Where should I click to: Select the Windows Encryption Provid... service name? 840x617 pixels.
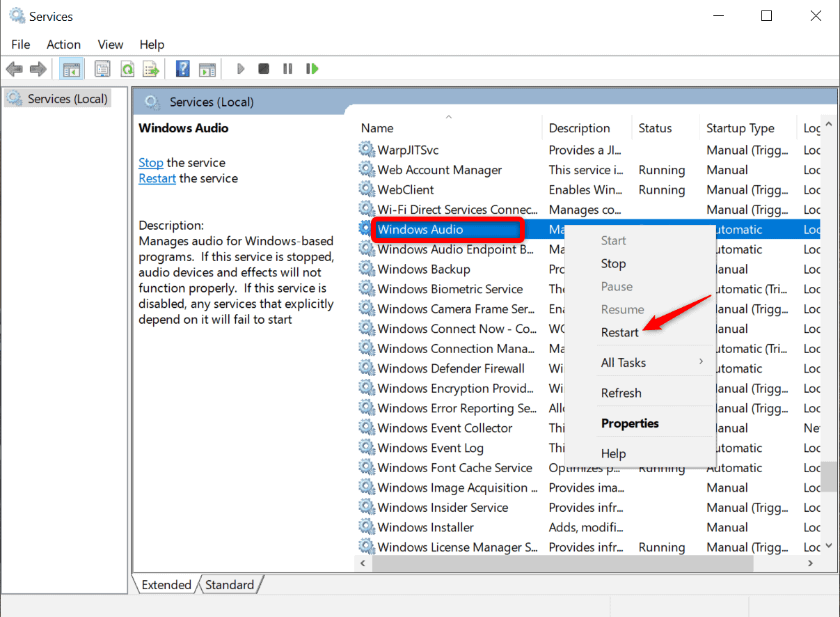point(456,389)
